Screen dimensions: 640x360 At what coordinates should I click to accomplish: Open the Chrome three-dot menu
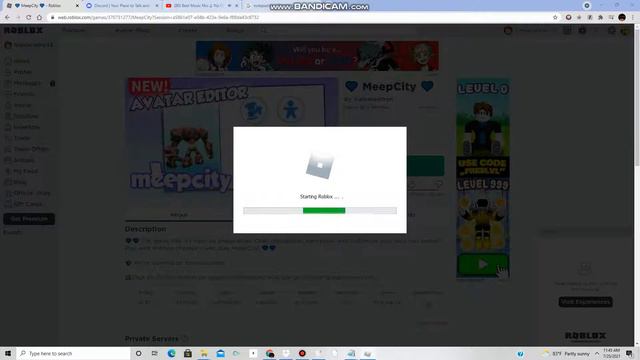point(633,18)
